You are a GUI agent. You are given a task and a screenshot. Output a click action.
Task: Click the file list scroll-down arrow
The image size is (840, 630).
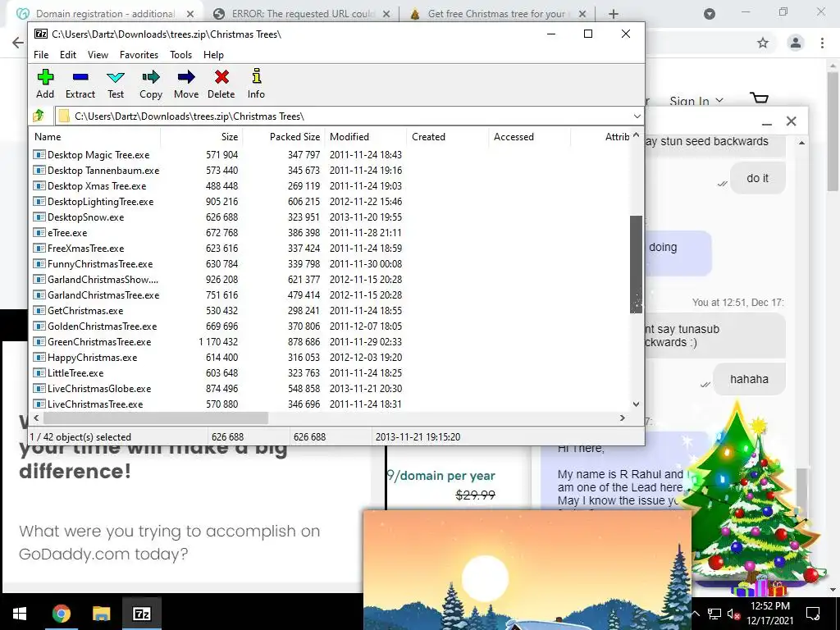(636, 404)
